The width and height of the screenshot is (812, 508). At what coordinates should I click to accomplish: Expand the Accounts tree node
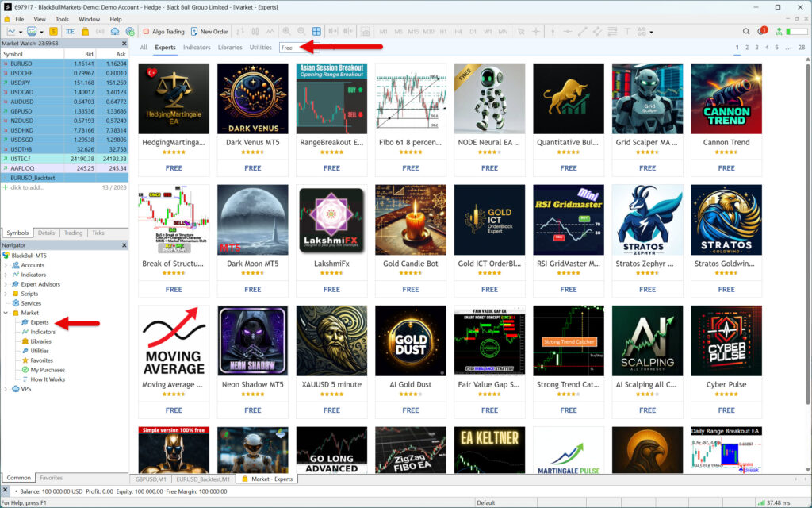[x=6, y=265]
